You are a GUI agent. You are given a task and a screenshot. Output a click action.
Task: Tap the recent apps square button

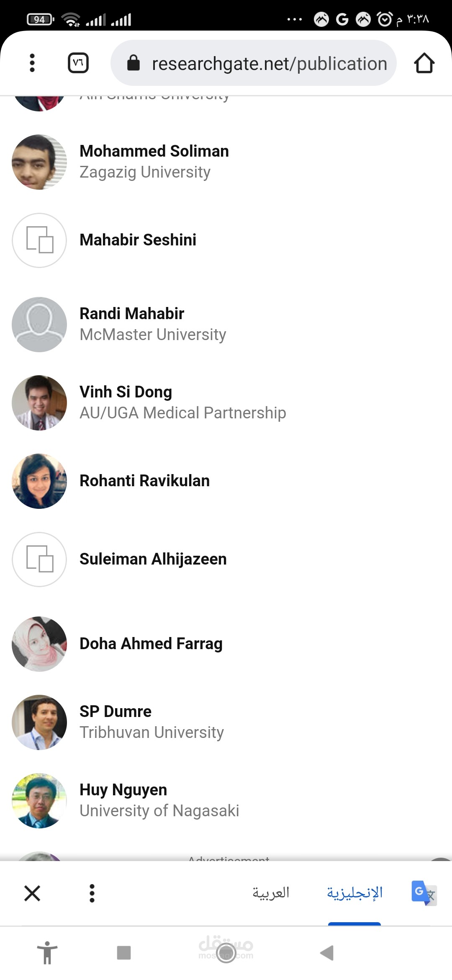124,953
